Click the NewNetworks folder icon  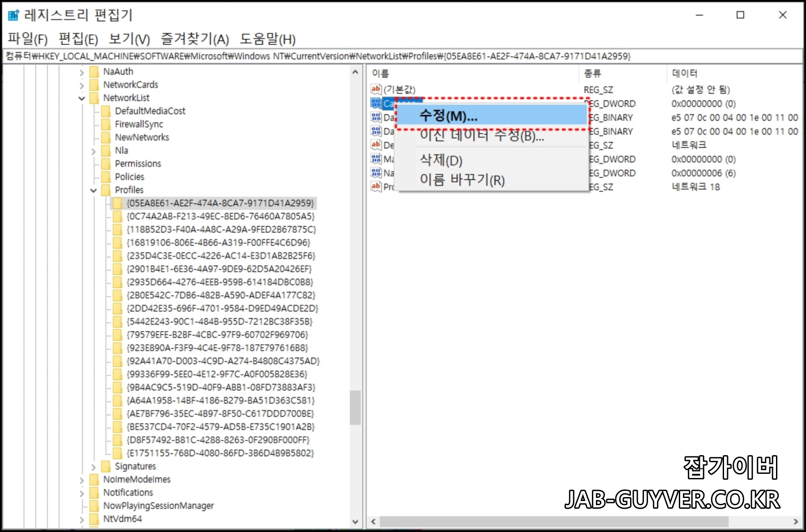[106, 137]
